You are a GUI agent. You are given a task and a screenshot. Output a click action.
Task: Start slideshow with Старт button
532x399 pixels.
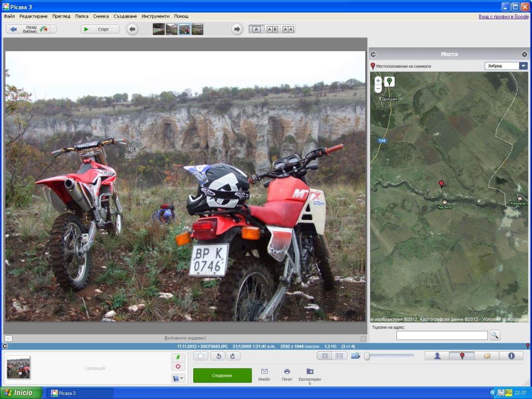(x=100, y=29)
